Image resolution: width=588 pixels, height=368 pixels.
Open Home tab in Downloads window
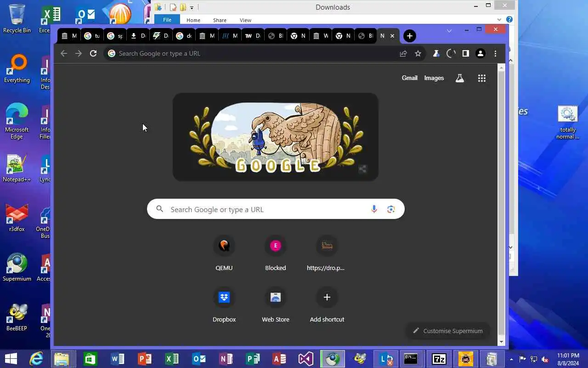[x=193, y=20]
